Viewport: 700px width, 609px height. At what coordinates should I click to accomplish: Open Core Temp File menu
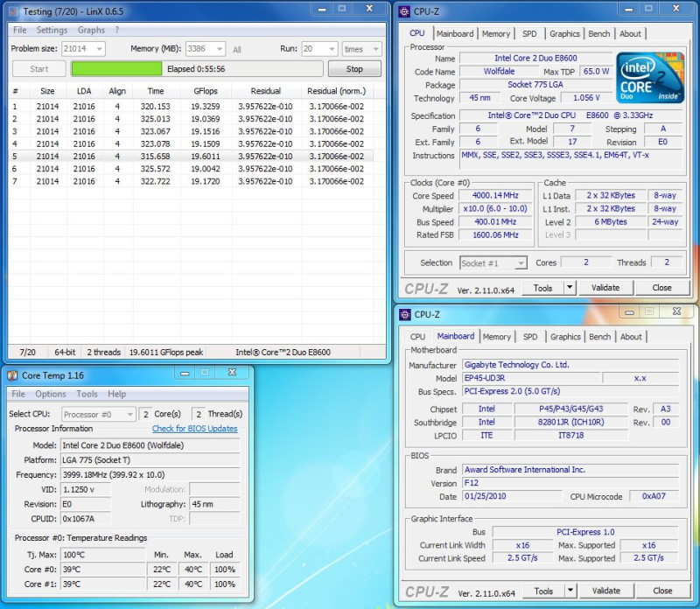(18, 394)
